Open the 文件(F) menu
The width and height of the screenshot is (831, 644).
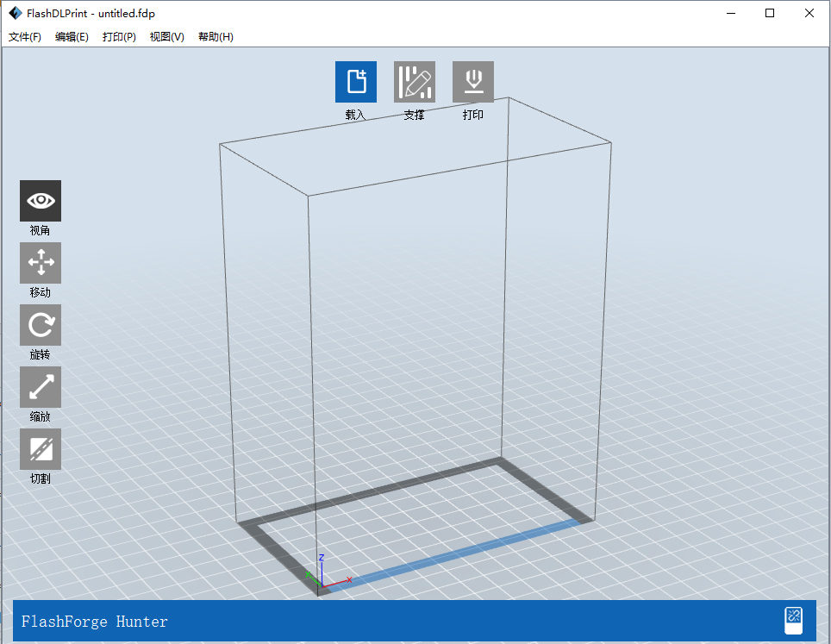tap(25, 36)
